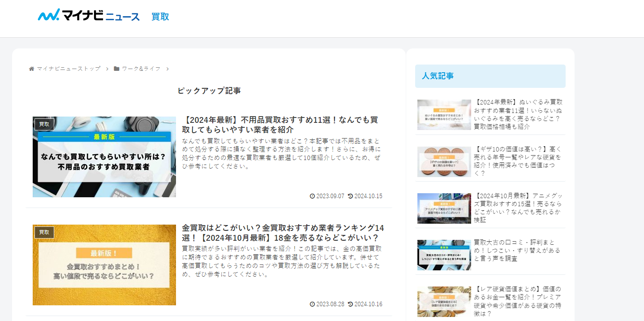Click the clock icon next to 2023.08.28
The image size is (644, 321).
[312, 304]
